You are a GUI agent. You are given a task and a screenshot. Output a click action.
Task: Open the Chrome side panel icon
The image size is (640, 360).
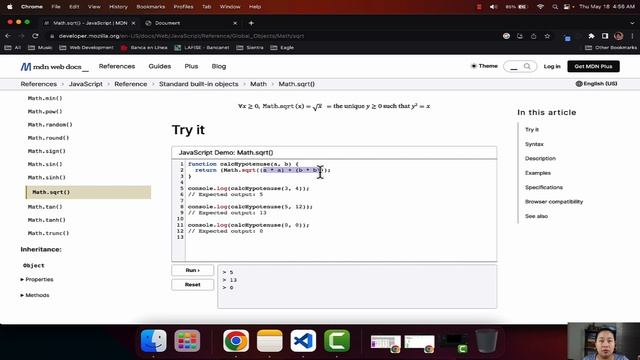click(605, 36)
